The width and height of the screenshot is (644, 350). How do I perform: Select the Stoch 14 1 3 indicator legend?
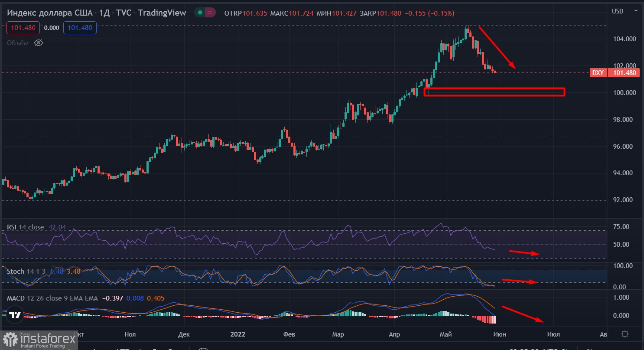pyautogui.click(x=26, y=271)
